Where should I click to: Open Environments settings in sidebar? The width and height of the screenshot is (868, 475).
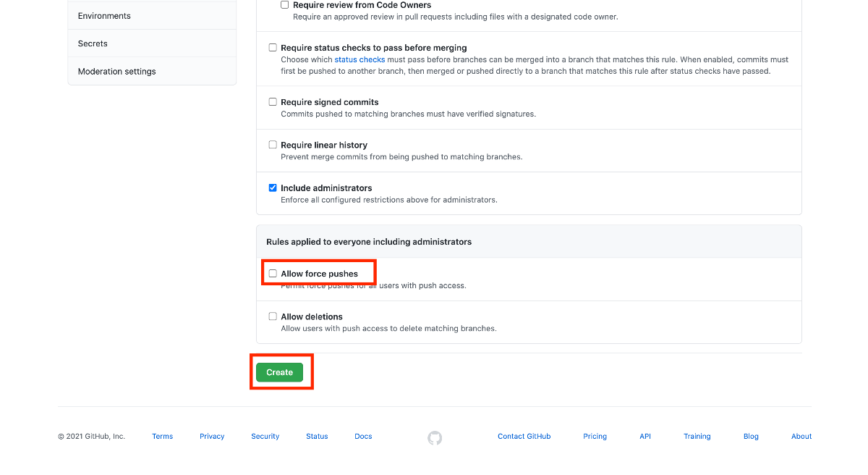(x=104, y=16)
